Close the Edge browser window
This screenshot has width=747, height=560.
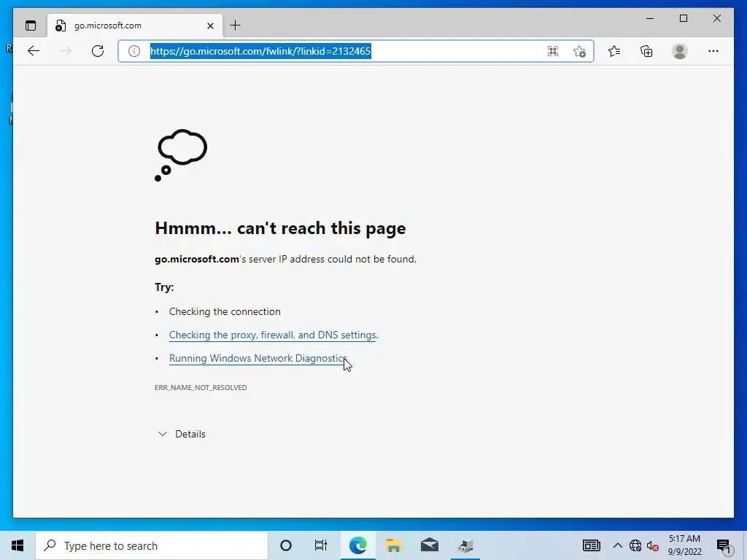click(716, 18)
